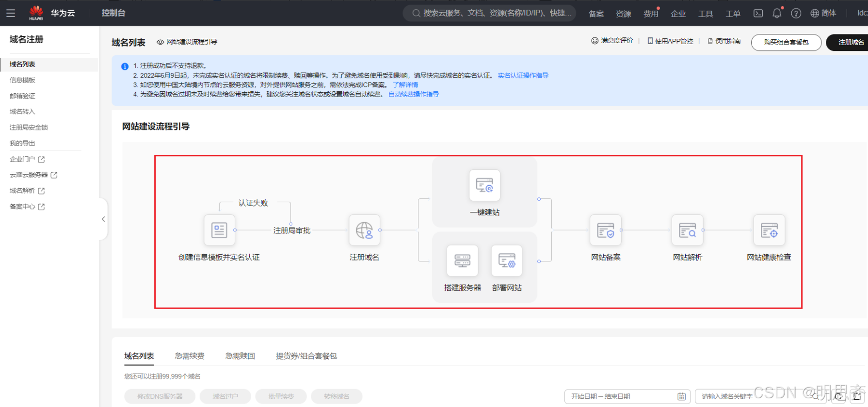Switch to the 急需赎回 tab

[x=240, y=356]
